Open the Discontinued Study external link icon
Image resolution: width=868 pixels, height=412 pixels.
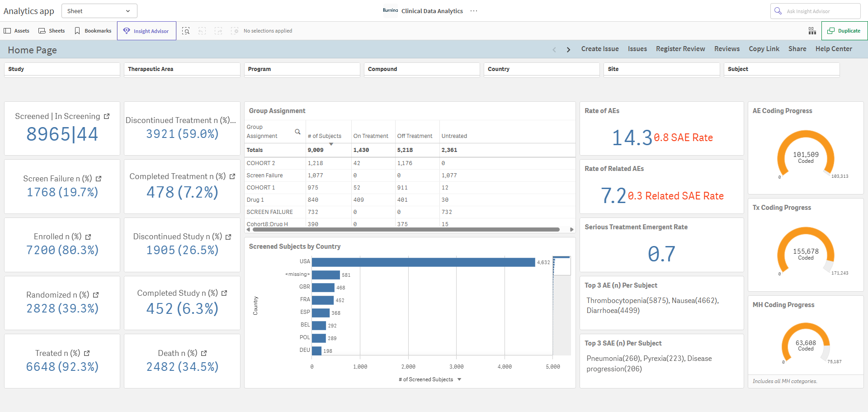(228, 237)
